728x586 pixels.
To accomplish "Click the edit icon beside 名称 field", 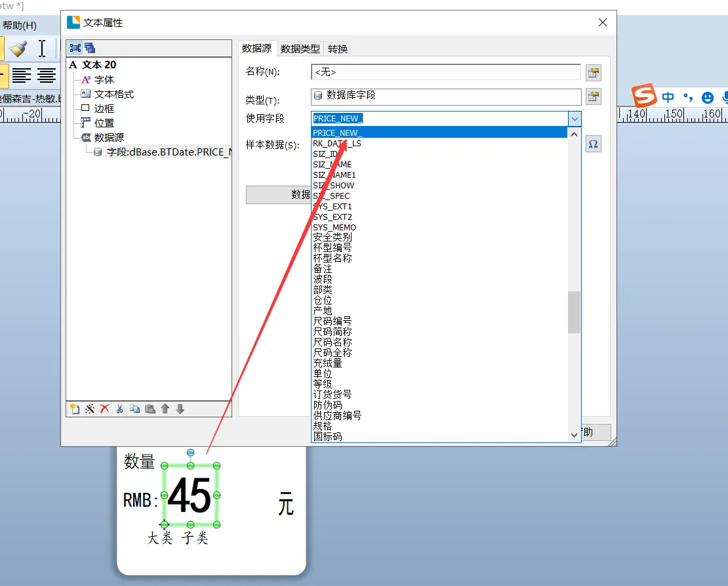I will point(593,73).
